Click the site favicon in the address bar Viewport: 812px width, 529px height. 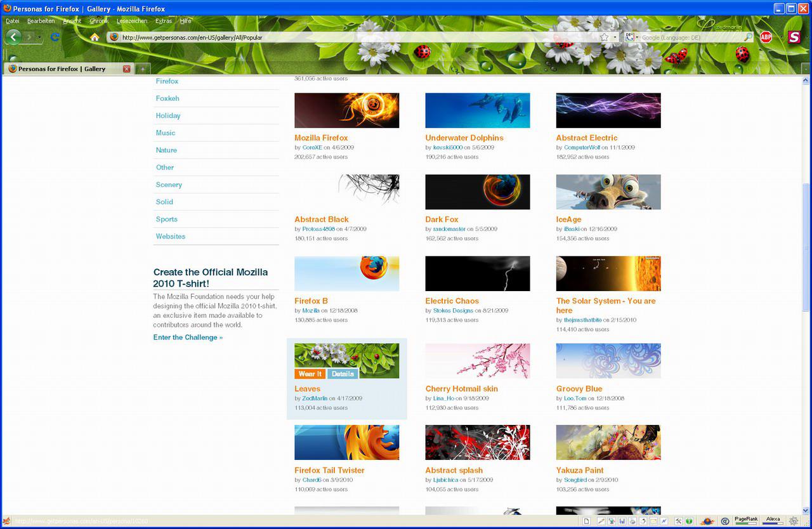[114, 37]
